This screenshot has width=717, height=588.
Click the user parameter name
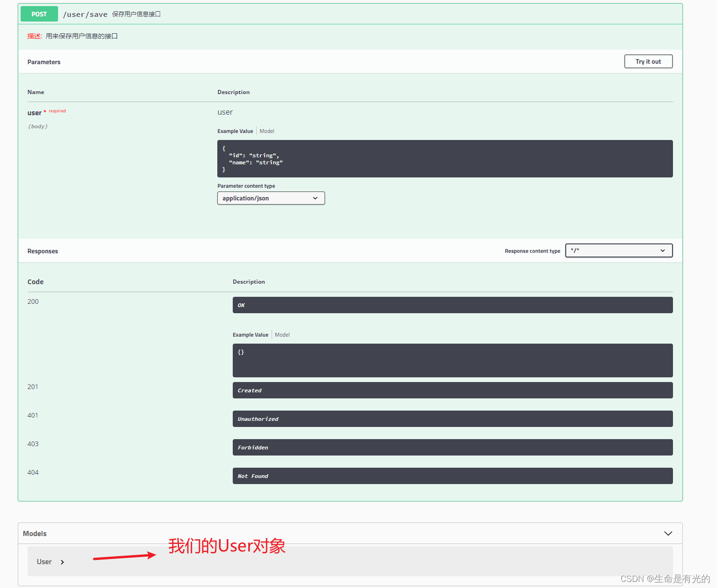point(34,113)
